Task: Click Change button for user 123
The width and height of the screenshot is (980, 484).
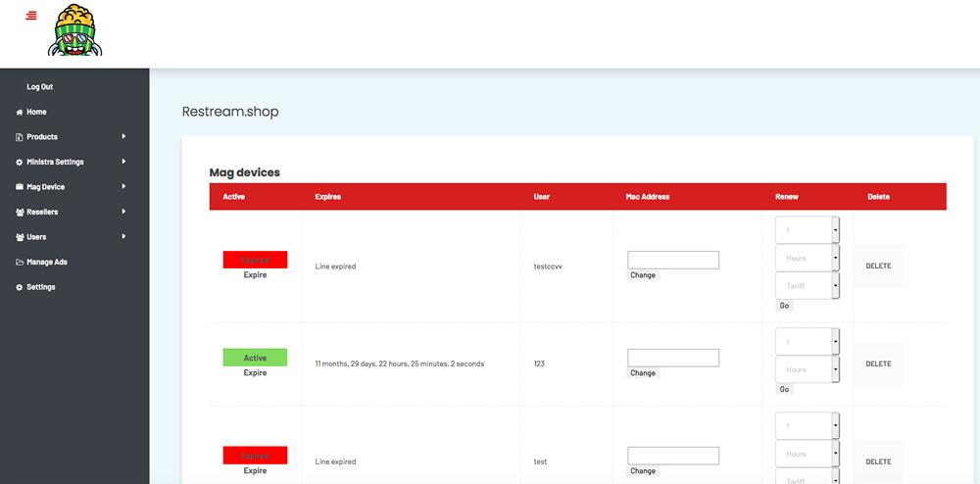Action: (643, 373)
